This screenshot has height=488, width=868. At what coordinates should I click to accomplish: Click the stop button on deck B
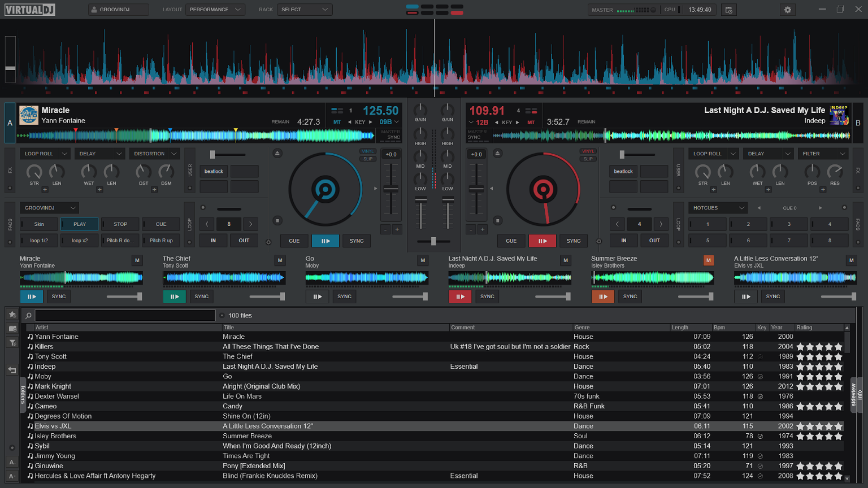(x=497, y=220)
